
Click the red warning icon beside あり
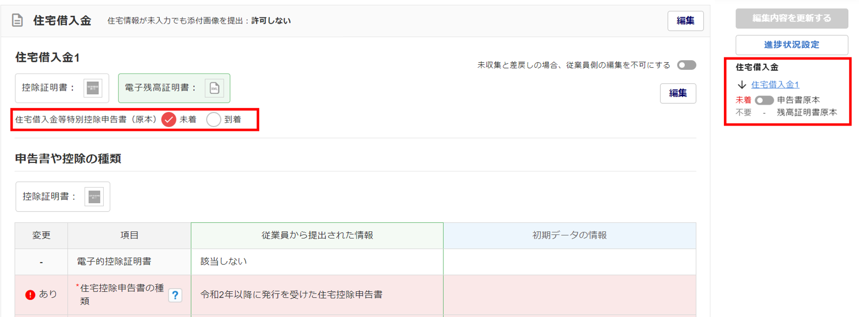[30, 295]
